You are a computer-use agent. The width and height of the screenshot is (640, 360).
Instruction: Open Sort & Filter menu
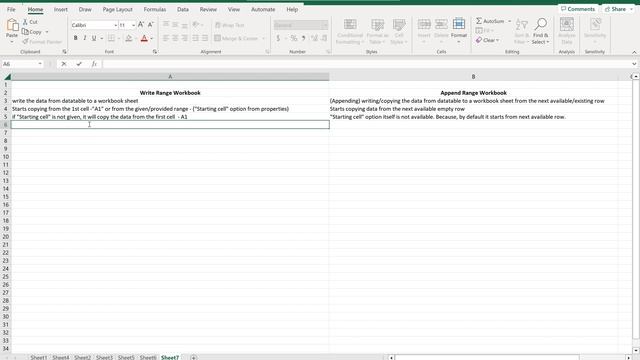point(521,31)
